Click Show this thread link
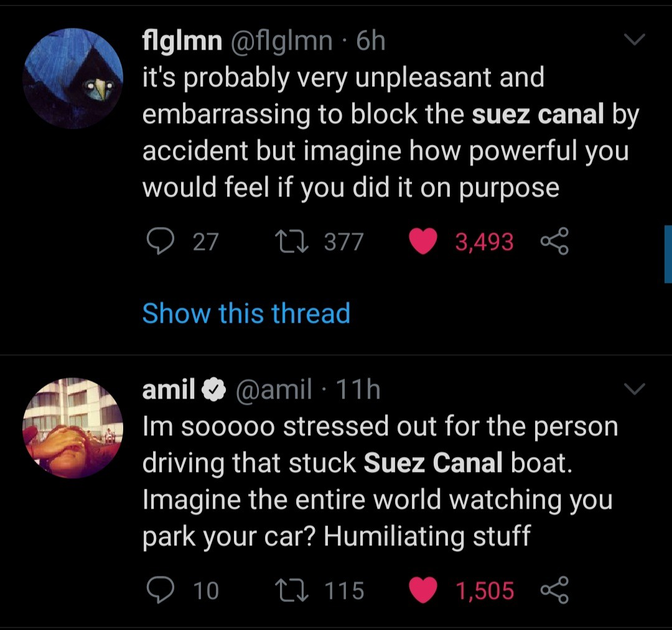The width and height of the screenshot is (672, 630). (x=246, y=313)
